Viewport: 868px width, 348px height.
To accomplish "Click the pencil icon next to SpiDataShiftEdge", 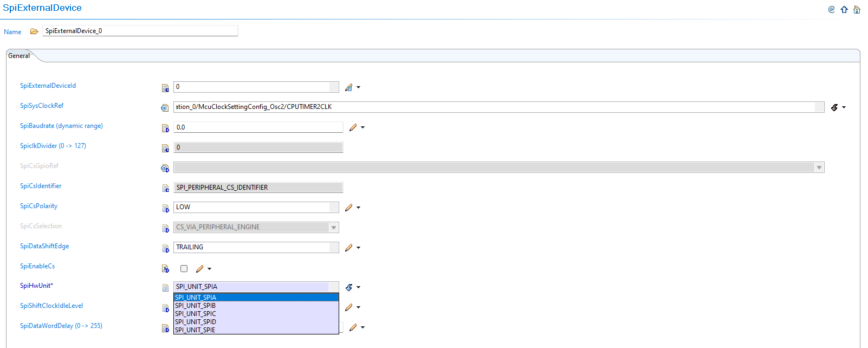I will 348,248.
